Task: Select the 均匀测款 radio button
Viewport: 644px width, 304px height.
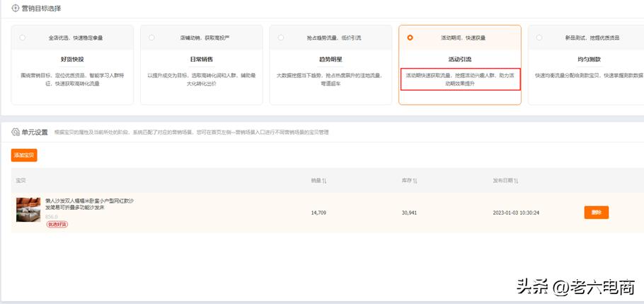Action: [539, 38]
